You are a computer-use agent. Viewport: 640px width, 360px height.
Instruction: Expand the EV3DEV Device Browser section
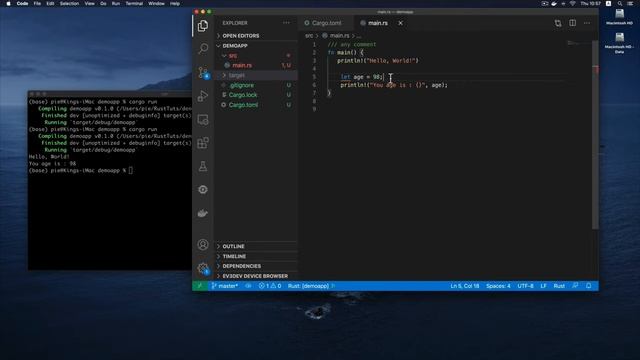(x=256, y=276)
